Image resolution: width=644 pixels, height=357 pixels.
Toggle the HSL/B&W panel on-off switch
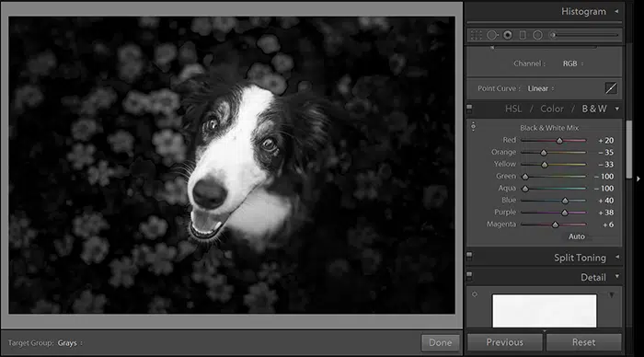coord(469,109)
